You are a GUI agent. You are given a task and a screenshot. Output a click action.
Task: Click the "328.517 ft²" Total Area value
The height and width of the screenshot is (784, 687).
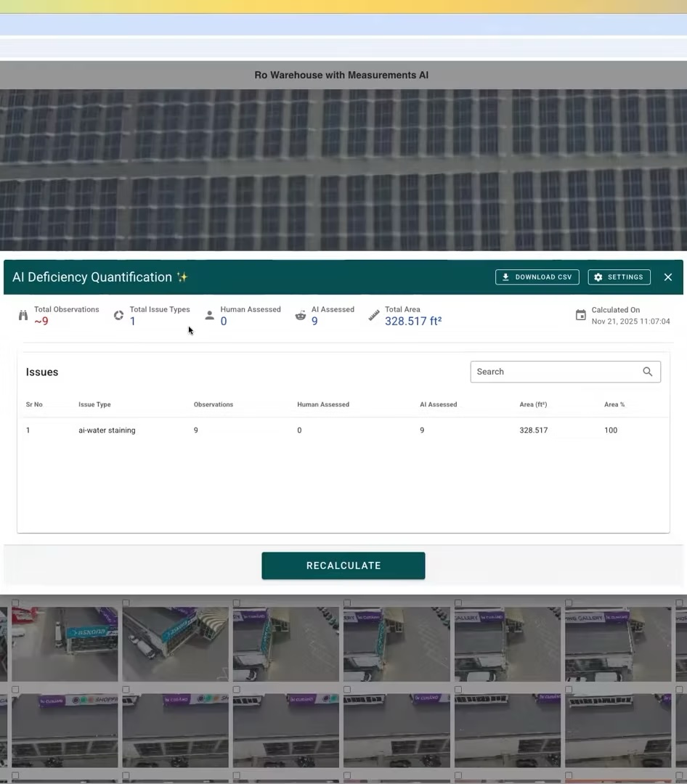tap(413, 321)
